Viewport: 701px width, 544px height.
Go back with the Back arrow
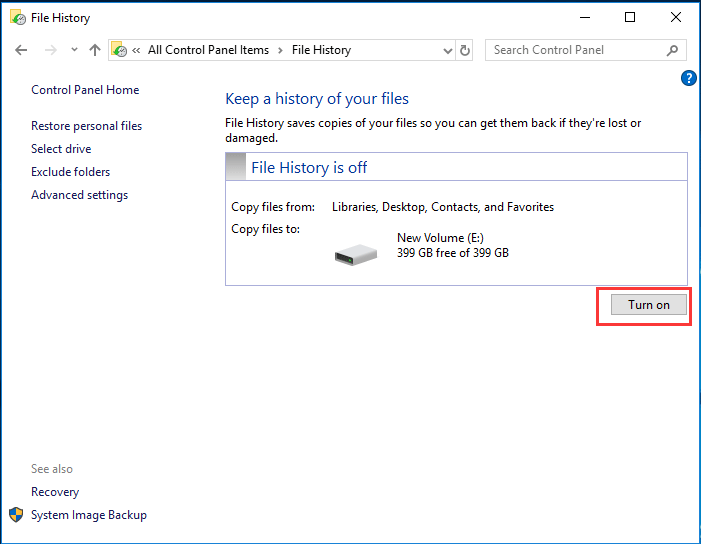pyautogui.click(x=21, y=50)
